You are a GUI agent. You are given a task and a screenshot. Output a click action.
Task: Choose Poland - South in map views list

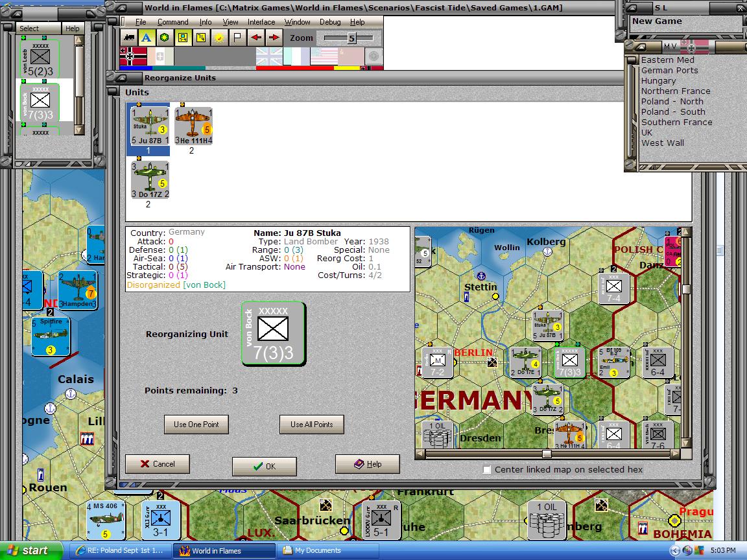pos(673,112)
